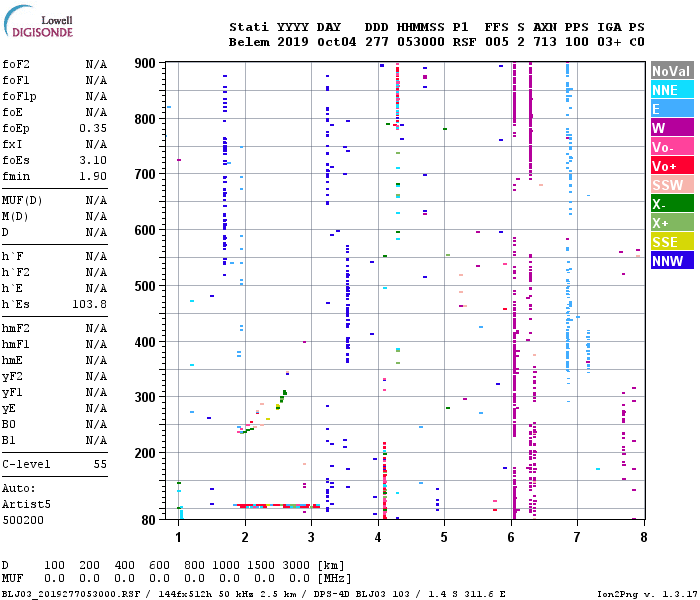The width and height of the screenshot is (700, 600).
Task: Click the time 053000 in header
Action: pyautogui.click(x=421, y=42)
